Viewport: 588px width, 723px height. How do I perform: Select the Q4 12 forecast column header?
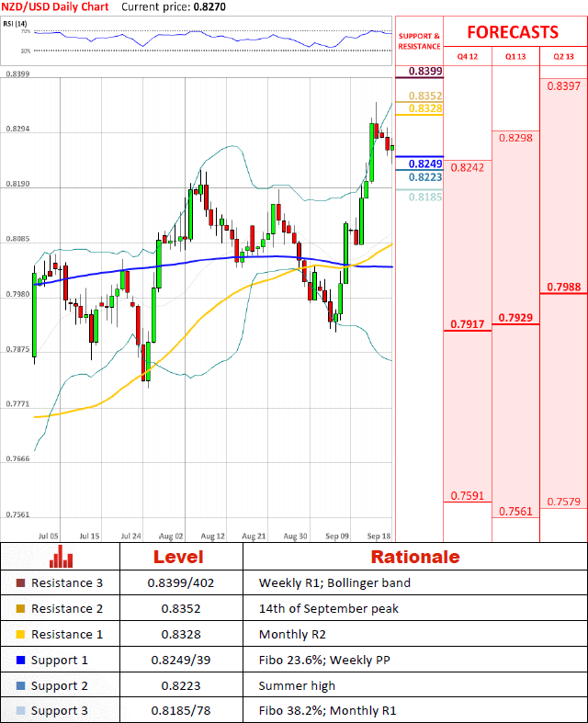pos(467,57)
